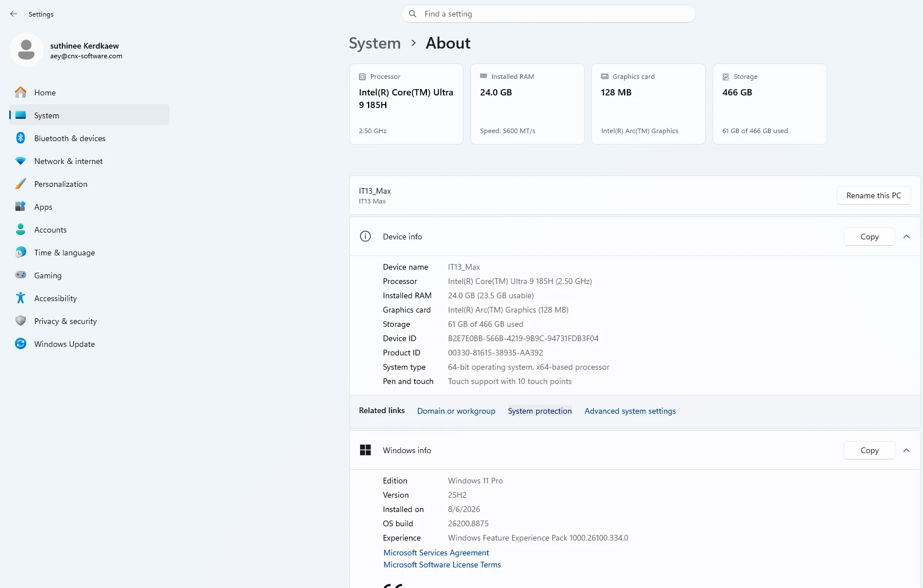The width and height of the screenshot is (923, 588).
Task: Click Rename this PC button
Action: point(874,195)
